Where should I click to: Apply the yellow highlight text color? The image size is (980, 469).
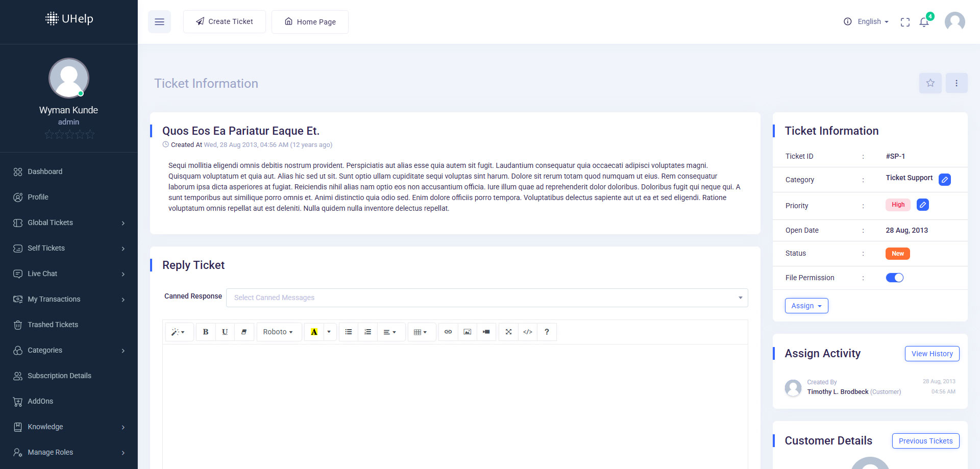tap(314, 332)
